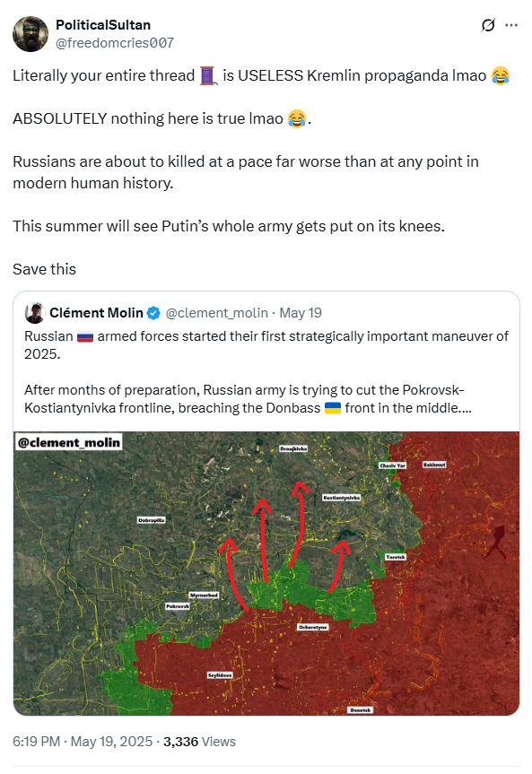Click the Clément Molin author name

(96, 313)
